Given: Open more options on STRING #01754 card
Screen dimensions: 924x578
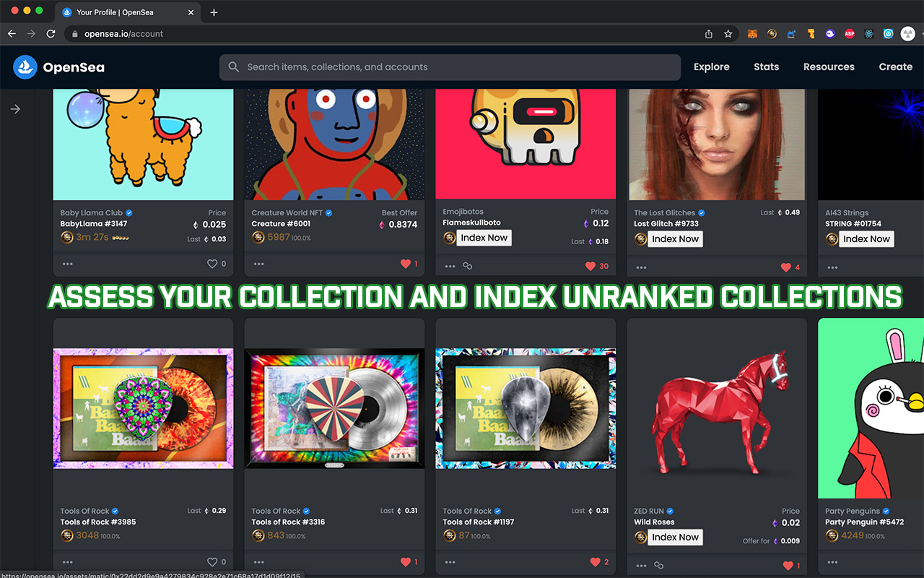Looking at the screenshot, I should tap(833, 268).
